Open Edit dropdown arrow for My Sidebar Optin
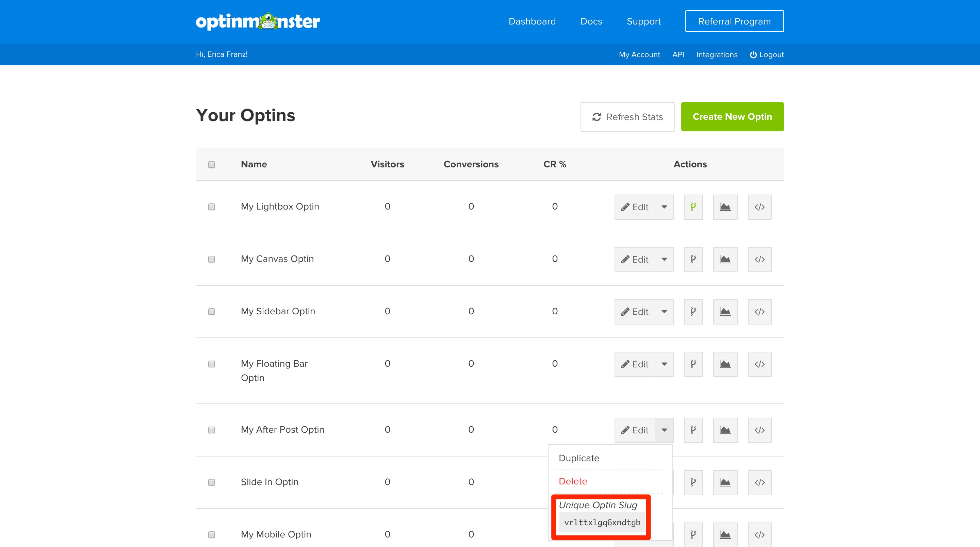 click(664, 312)
